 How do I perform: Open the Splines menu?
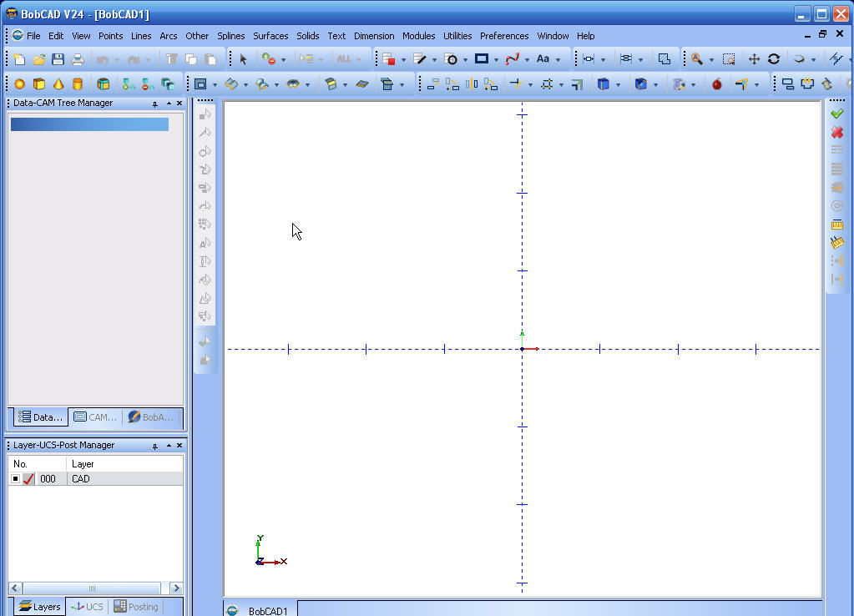point(230,36)
